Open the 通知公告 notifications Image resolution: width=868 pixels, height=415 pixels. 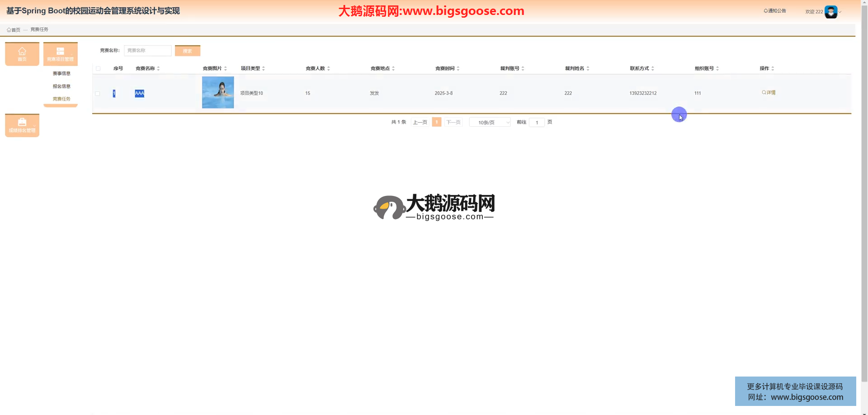coord(775,11)
